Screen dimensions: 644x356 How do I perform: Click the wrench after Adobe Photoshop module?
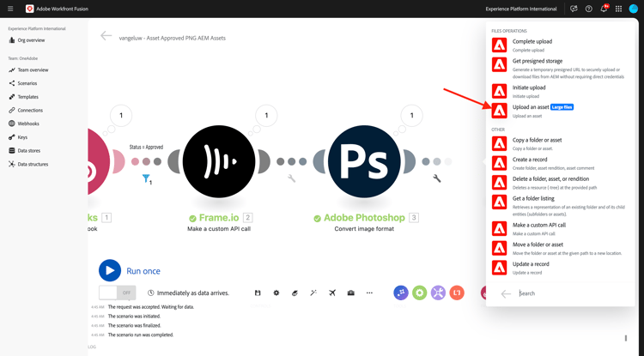click(x=437, y=178)
